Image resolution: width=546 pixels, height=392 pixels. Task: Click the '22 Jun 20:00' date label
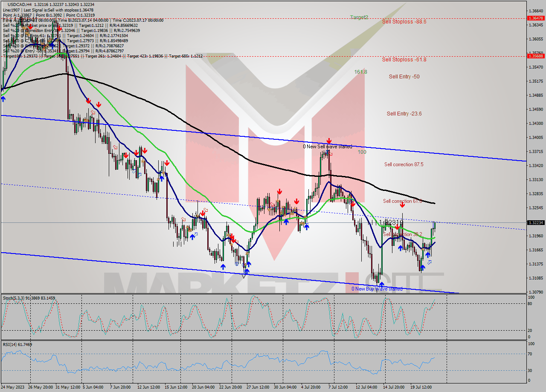click(x=230, y=387)
